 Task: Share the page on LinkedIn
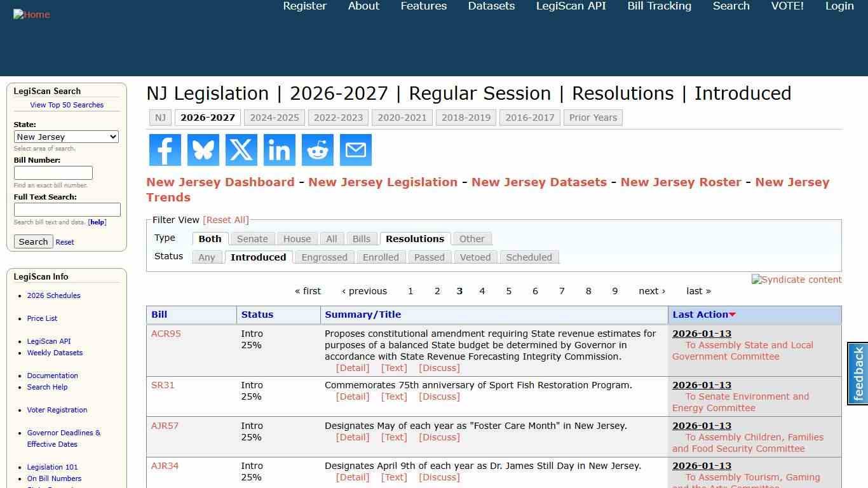(x=279, y=150)
